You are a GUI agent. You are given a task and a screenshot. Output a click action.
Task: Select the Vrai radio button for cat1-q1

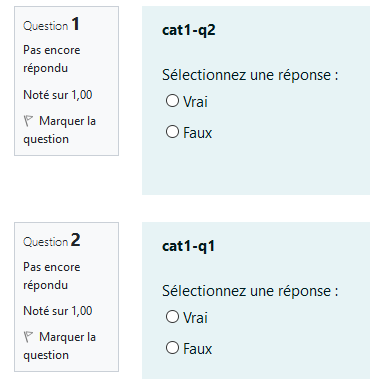172,316
